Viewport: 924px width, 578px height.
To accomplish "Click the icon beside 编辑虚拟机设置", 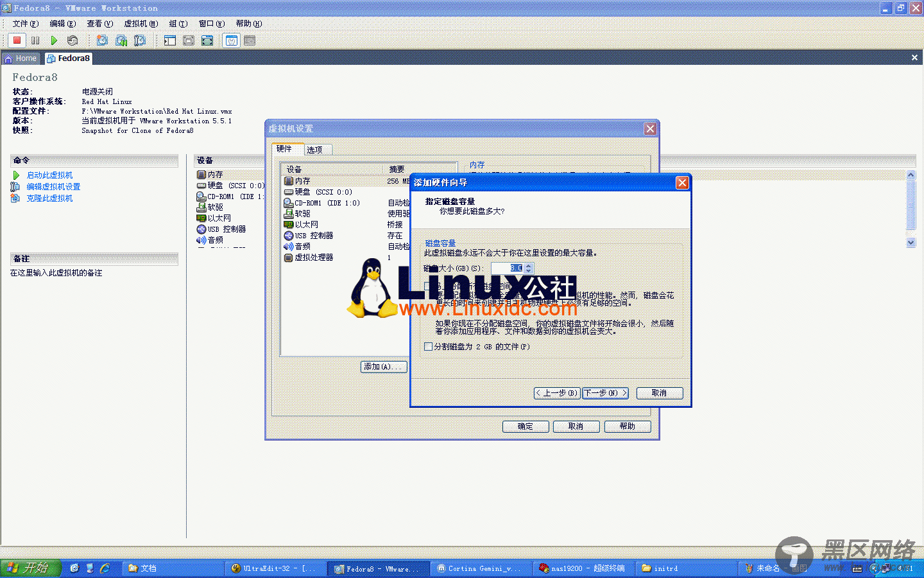I will (15, 187).
